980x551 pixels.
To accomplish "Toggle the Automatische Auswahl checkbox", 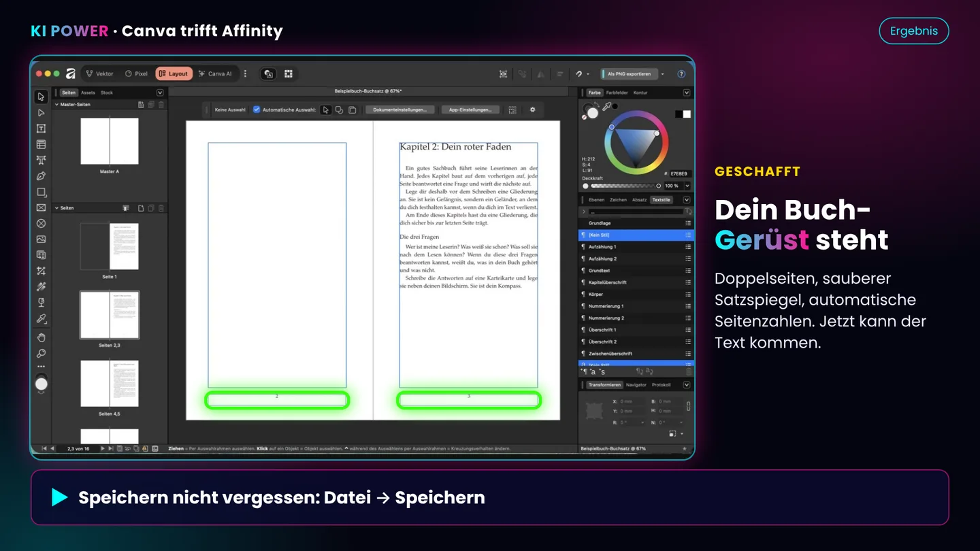I will coord(257,110).
